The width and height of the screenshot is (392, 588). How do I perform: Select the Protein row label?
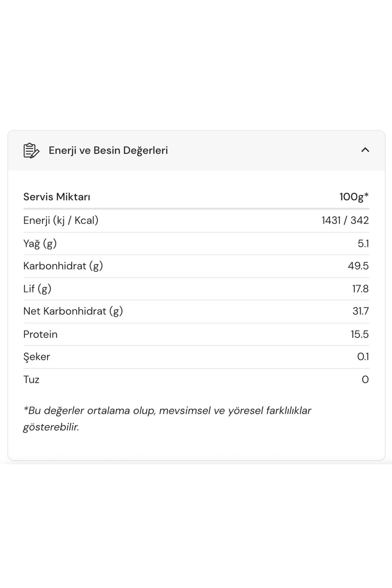[40, 334]
